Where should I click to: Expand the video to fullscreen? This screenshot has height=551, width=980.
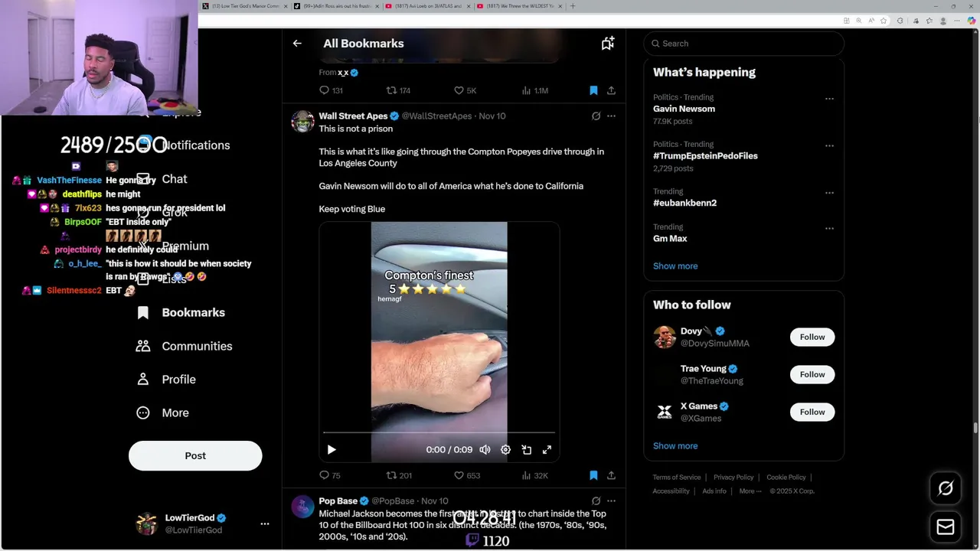point(547,450)
